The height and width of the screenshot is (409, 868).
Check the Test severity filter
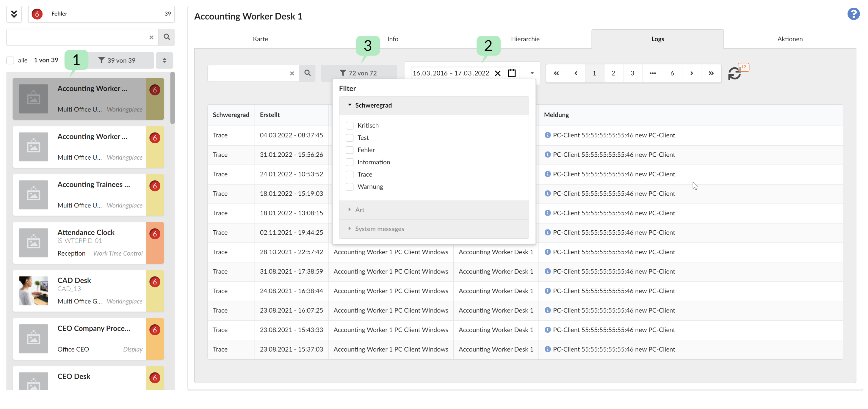(x=350, y=138)
